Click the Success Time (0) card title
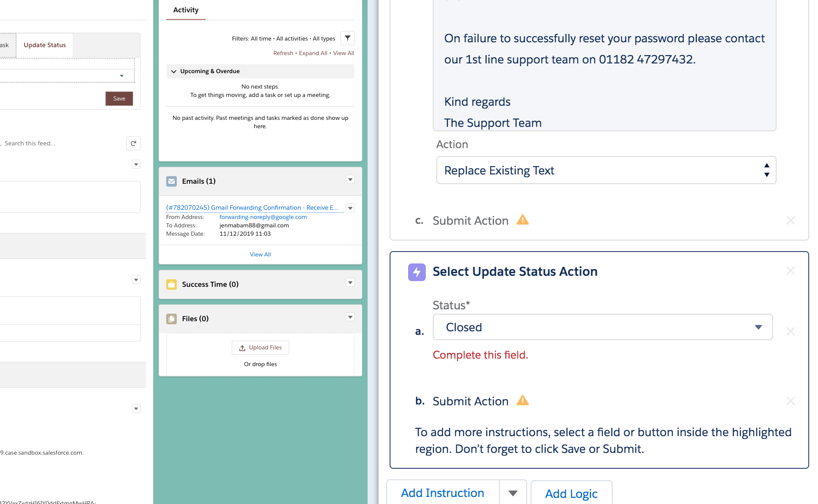 point(210,284)
